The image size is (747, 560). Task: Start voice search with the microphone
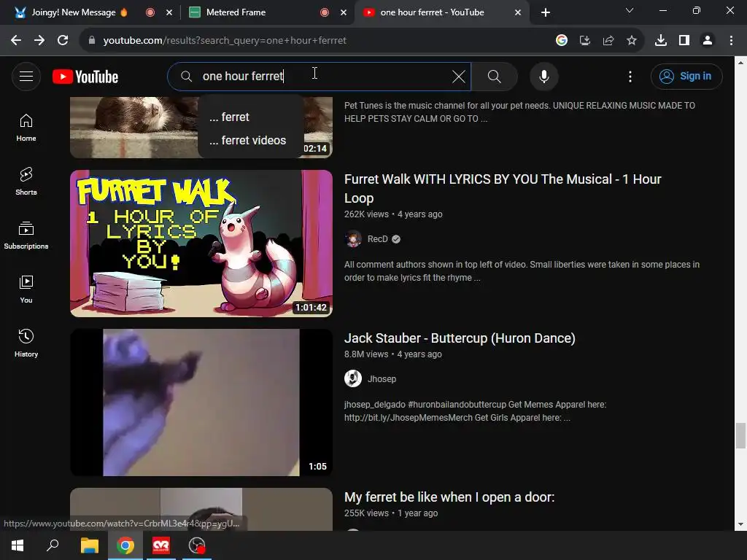coord(544,76)
